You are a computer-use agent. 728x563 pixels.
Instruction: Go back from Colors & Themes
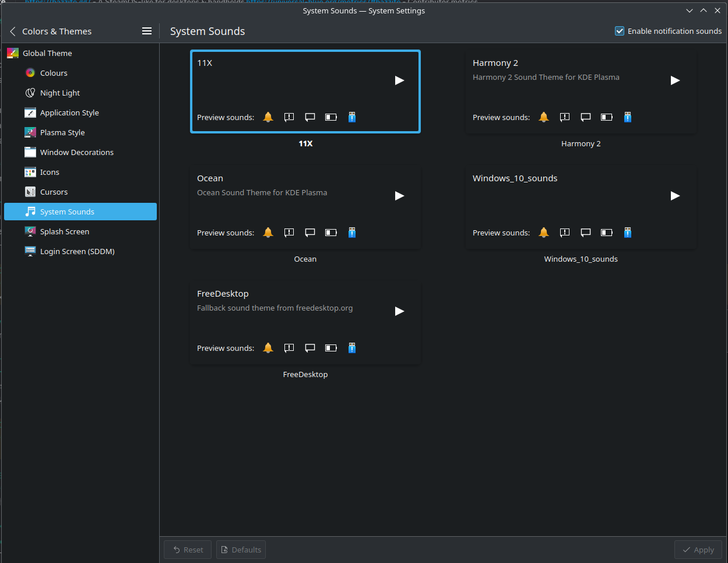pos(13,31)
